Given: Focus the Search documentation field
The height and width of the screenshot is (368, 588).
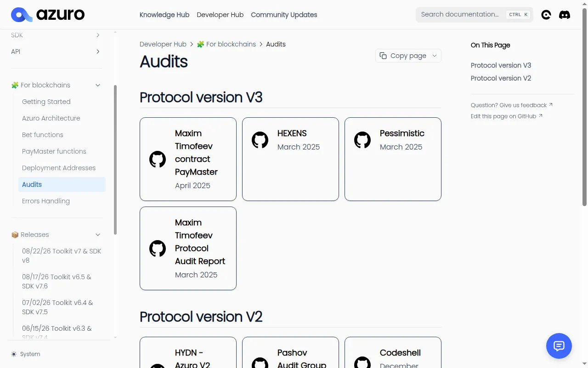Looking at the screenshot, I should tap(475, 15).
